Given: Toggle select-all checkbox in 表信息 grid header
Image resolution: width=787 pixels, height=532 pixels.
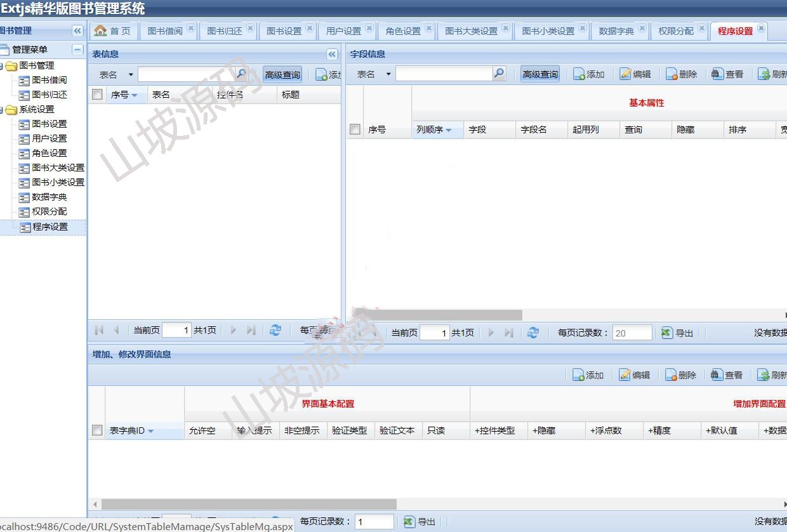Looking at the screenshot, I should (97, 95).
